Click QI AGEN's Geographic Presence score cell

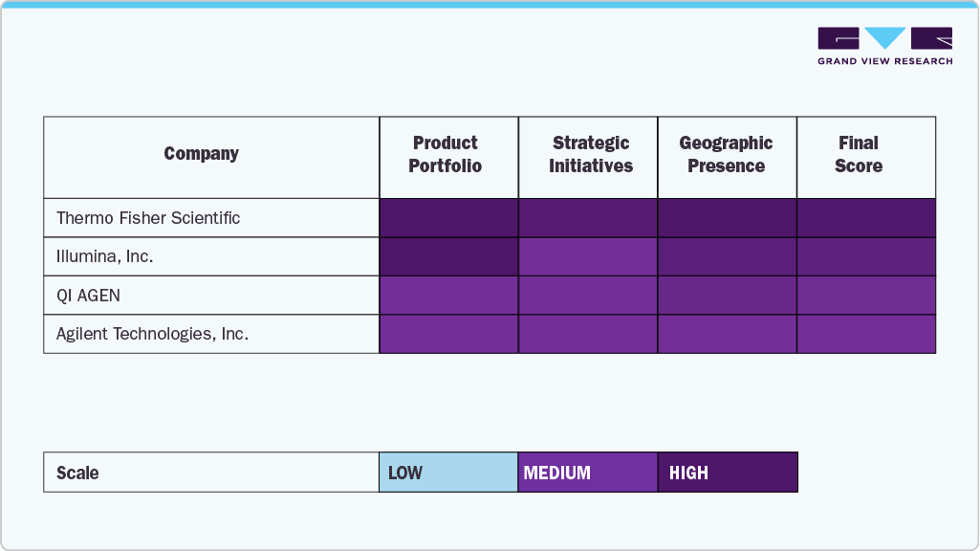coord(727,296)
